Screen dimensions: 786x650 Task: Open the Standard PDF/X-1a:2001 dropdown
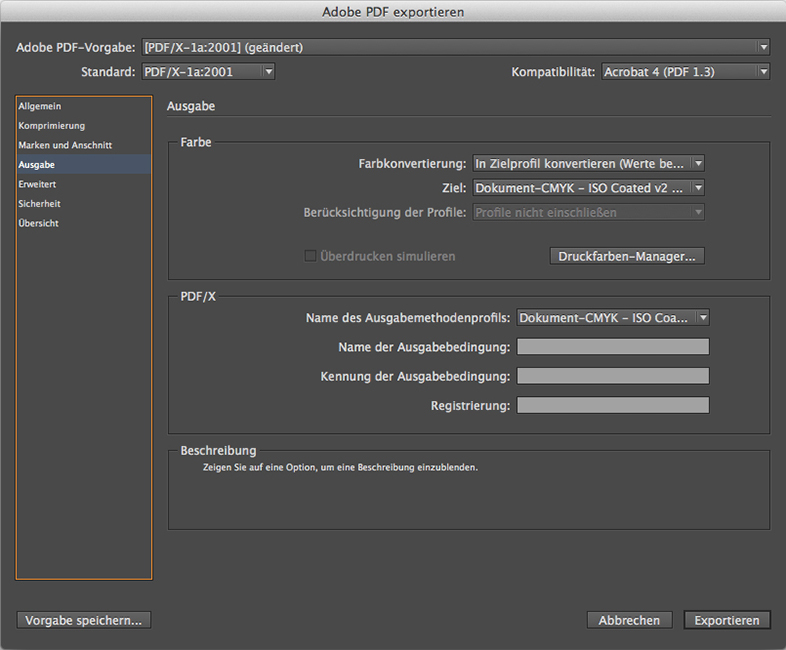pyautogui.click(x=208, y=72)
